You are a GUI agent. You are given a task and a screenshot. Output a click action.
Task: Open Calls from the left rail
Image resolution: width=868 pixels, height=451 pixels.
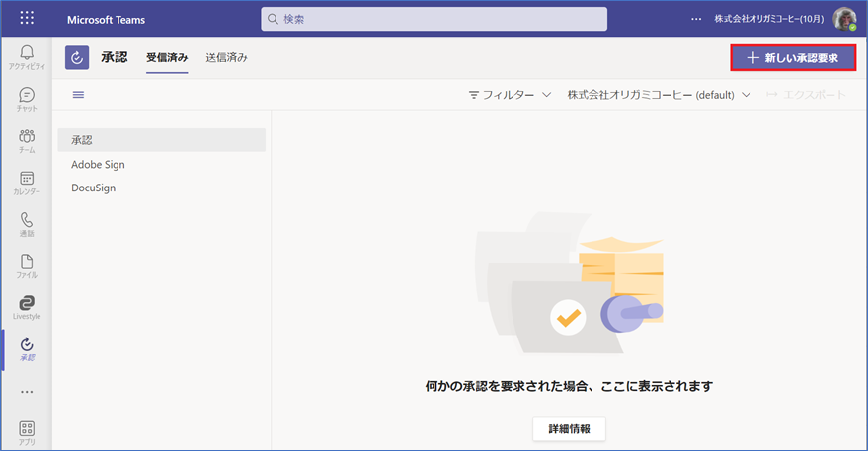point(27,224)
